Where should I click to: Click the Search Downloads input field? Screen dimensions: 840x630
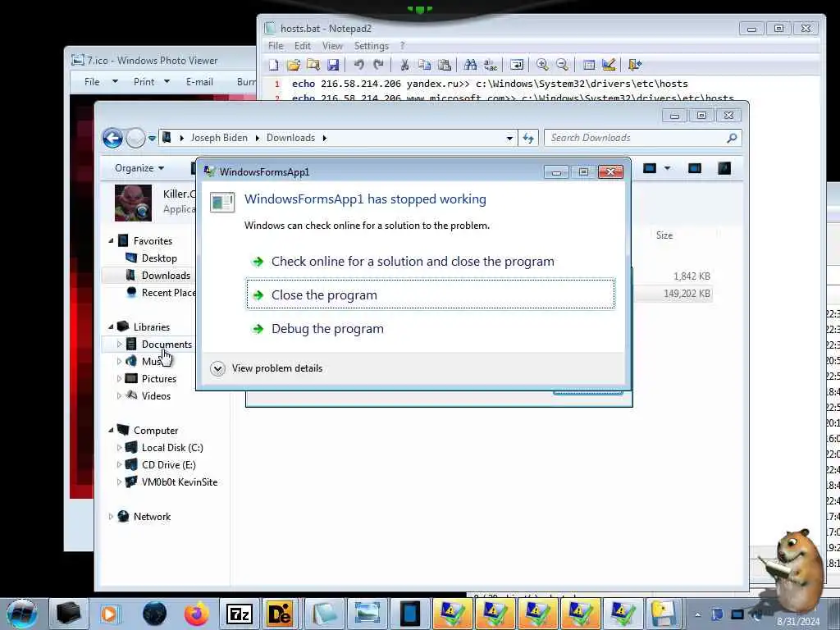point(637,138)
